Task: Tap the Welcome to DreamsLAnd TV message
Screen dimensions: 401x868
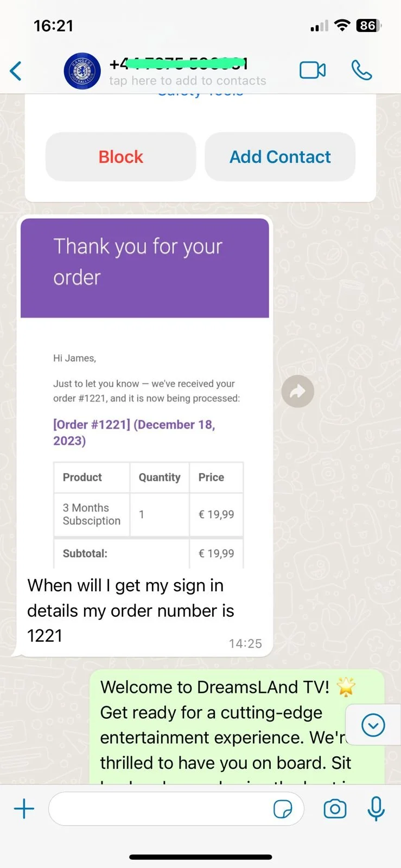Action: (x=222, y=725)
